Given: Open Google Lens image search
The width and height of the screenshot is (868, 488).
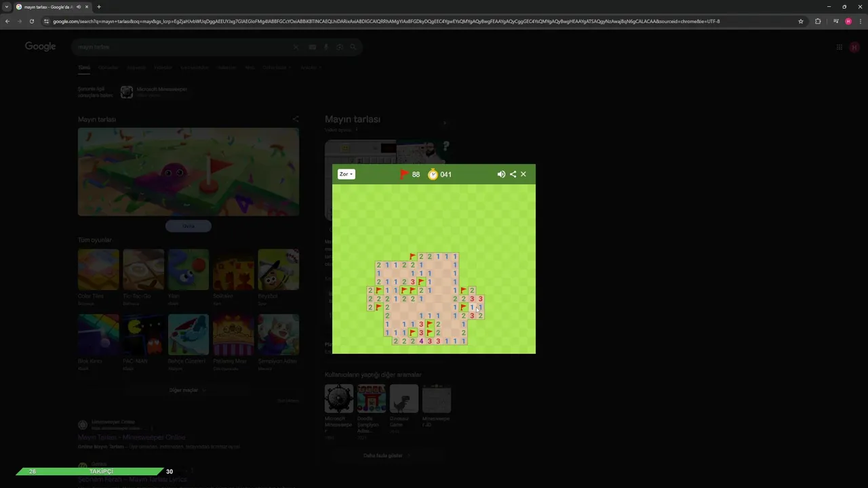Looking at the screenshot, I should click(340, 47).
